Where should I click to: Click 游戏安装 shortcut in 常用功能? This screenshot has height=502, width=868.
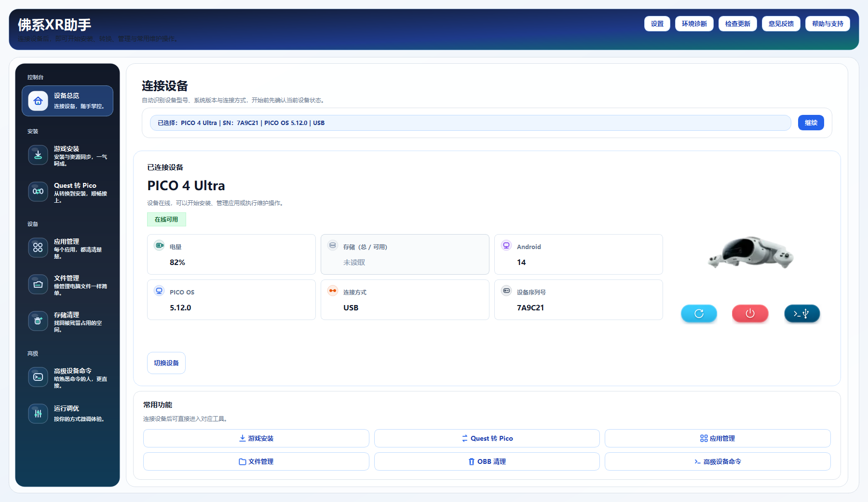(x=256, y=438)
